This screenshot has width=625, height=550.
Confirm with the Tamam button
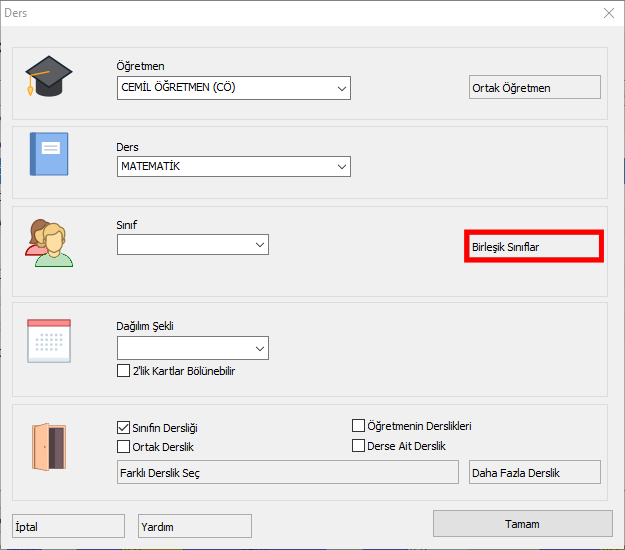click(523, 524)
